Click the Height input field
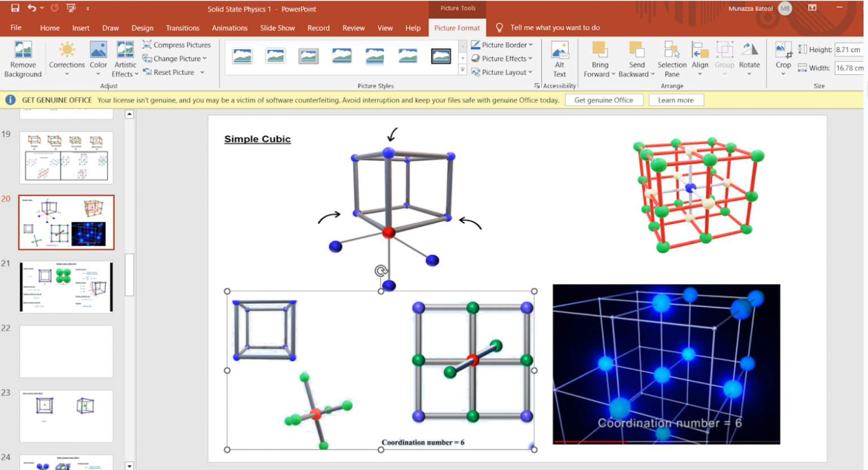868x470 pixels. click(849, 50)
